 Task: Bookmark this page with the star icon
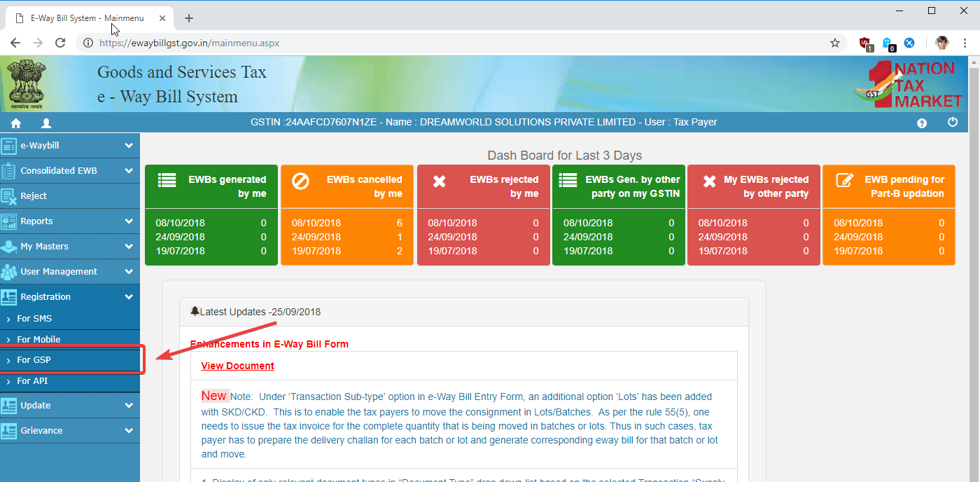pyautogui.click(x=834, y=43)
